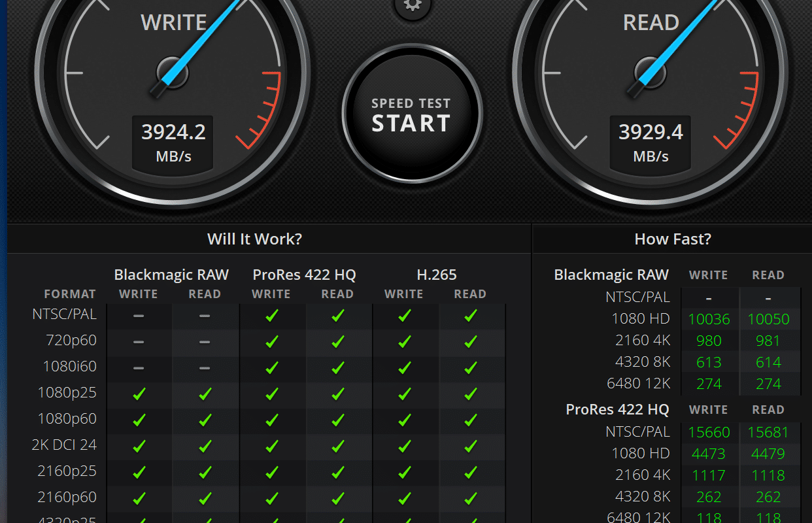Click the Blackmagic RAW read dash for 1080i60
This screenshot has height=523, width=812.
[x=205, y=367]
